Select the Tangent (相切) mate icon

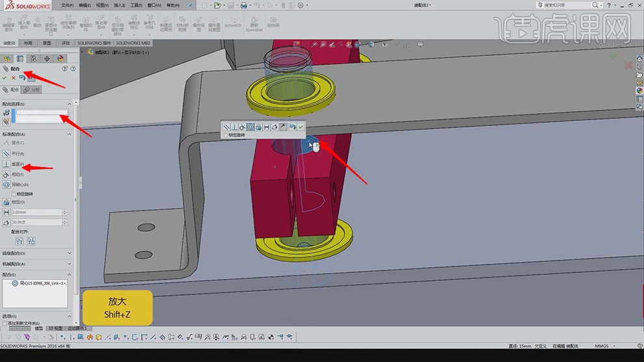(7, 174)
